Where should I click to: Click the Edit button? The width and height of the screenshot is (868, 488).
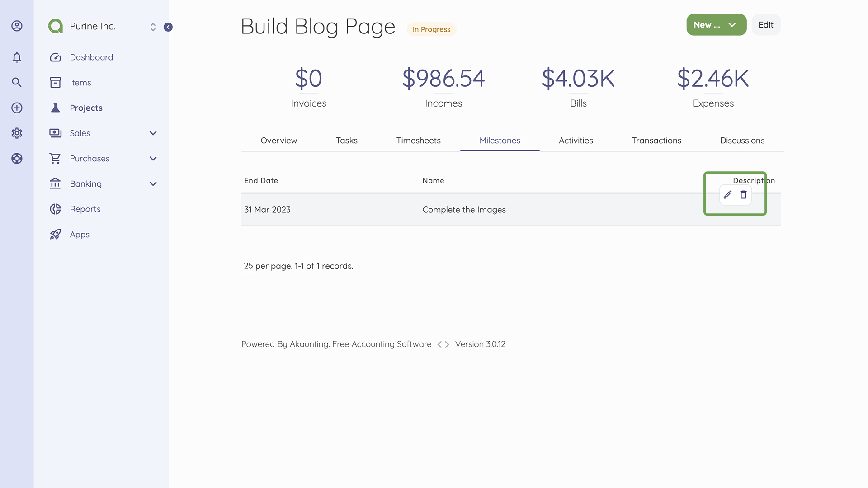(766, 25)
